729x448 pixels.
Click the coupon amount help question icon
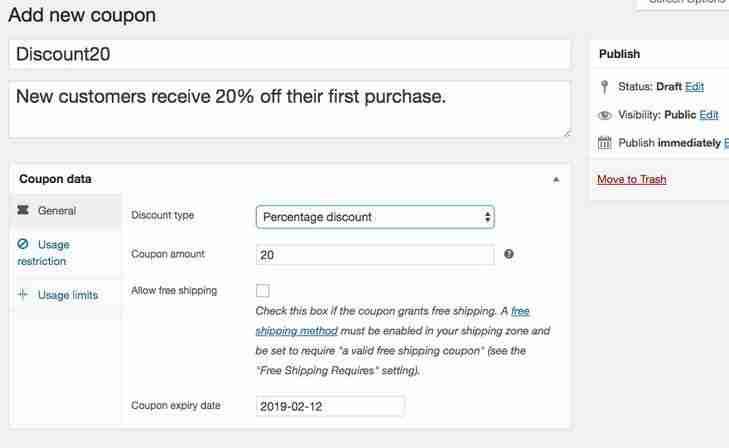509,254
